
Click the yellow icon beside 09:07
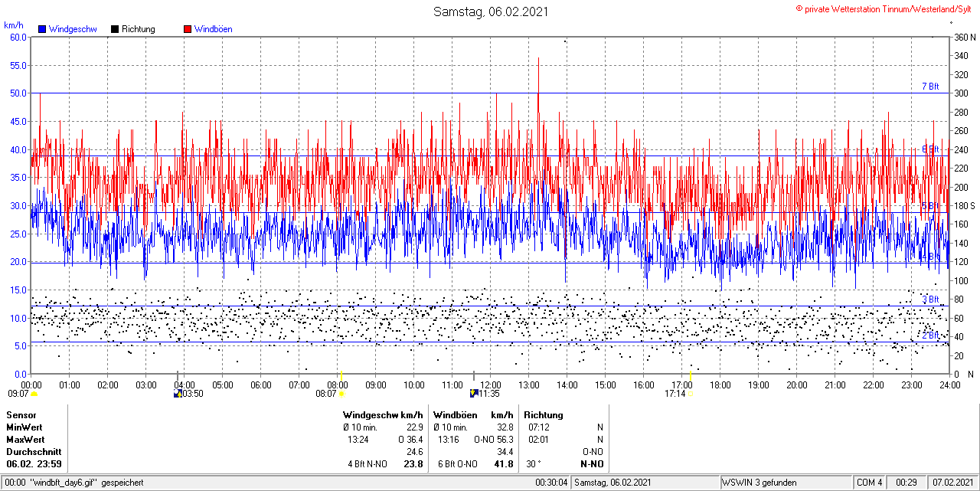tap(34, 394)
